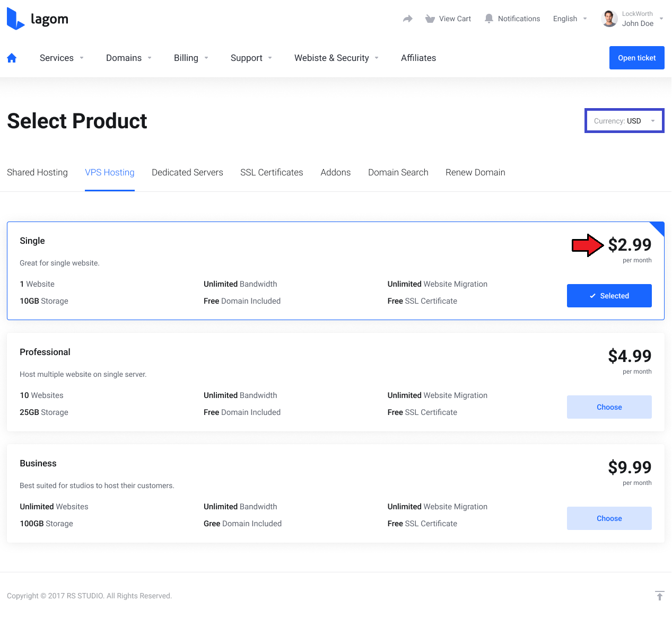
Task: Expand the Support menu
Action: coord(251,58)
